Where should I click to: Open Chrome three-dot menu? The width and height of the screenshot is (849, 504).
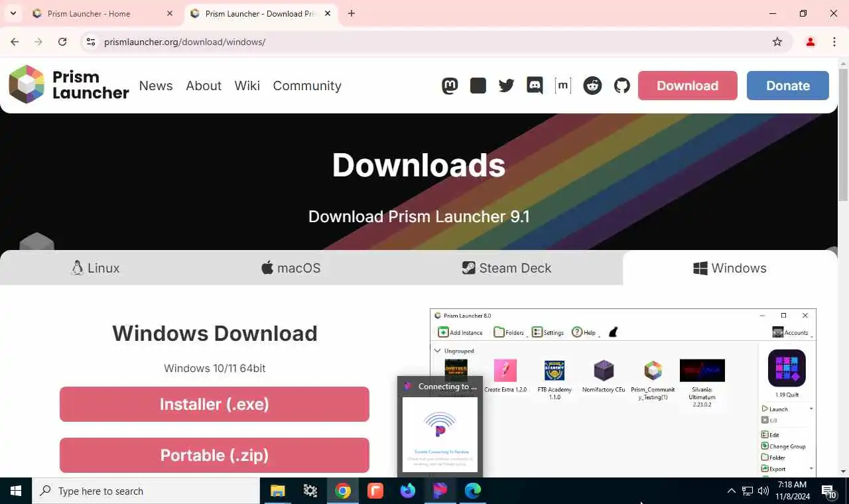click(834, 42)
